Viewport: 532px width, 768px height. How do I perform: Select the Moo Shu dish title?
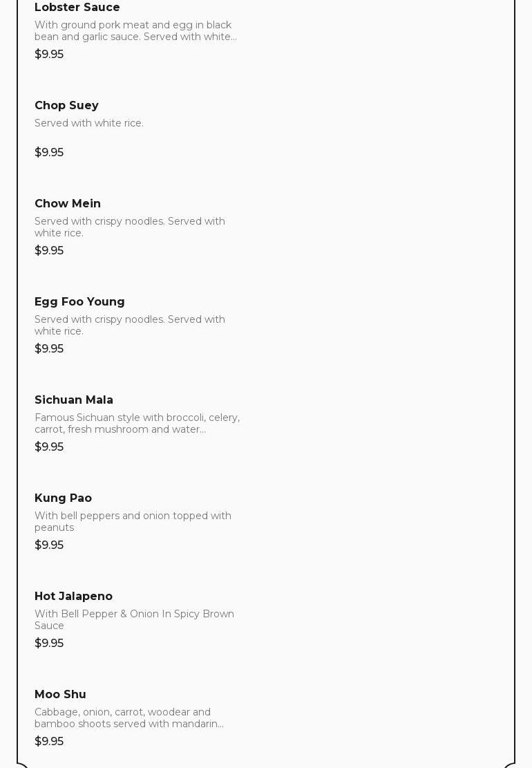tap(60, 695)
